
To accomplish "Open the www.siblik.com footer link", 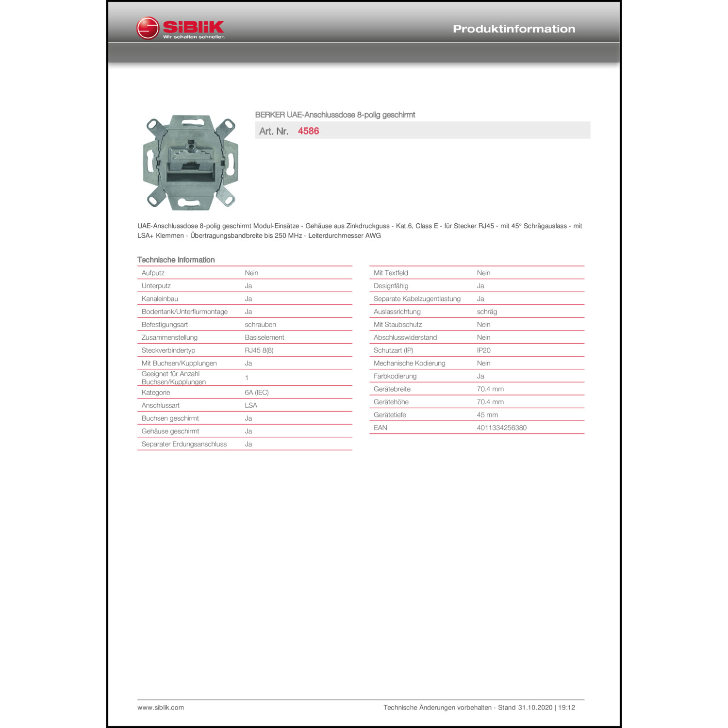I will tap(161, 708).
